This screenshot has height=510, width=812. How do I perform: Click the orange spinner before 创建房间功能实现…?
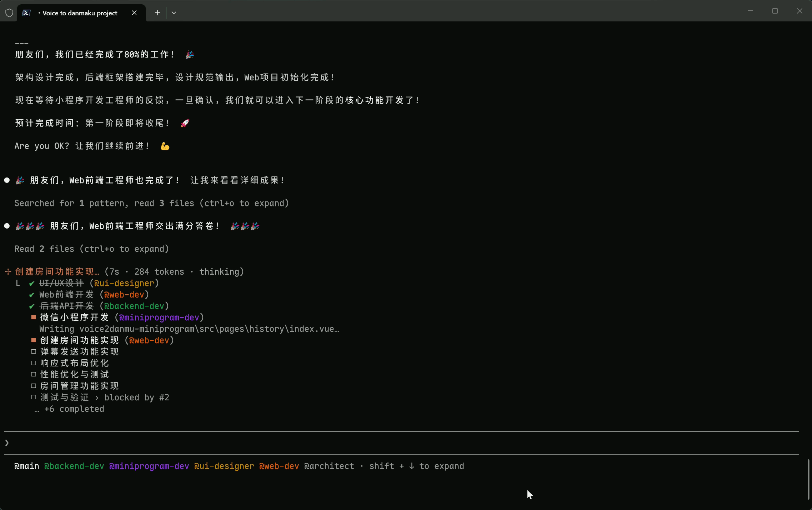(8, 272)
